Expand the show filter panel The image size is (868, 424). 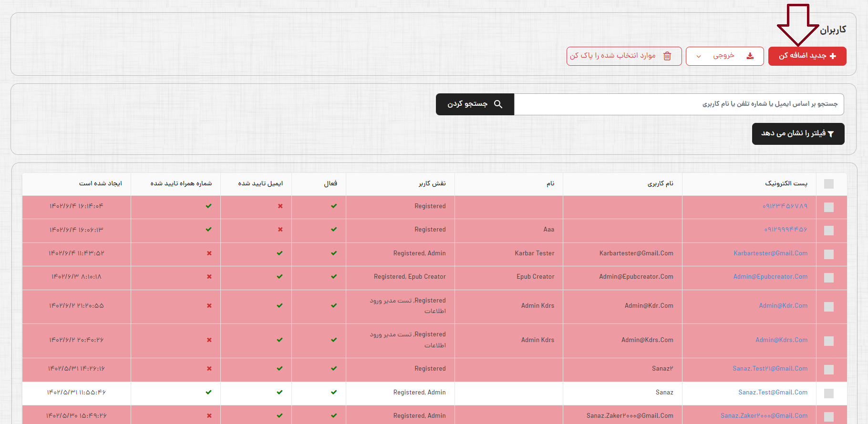[798, 134]
